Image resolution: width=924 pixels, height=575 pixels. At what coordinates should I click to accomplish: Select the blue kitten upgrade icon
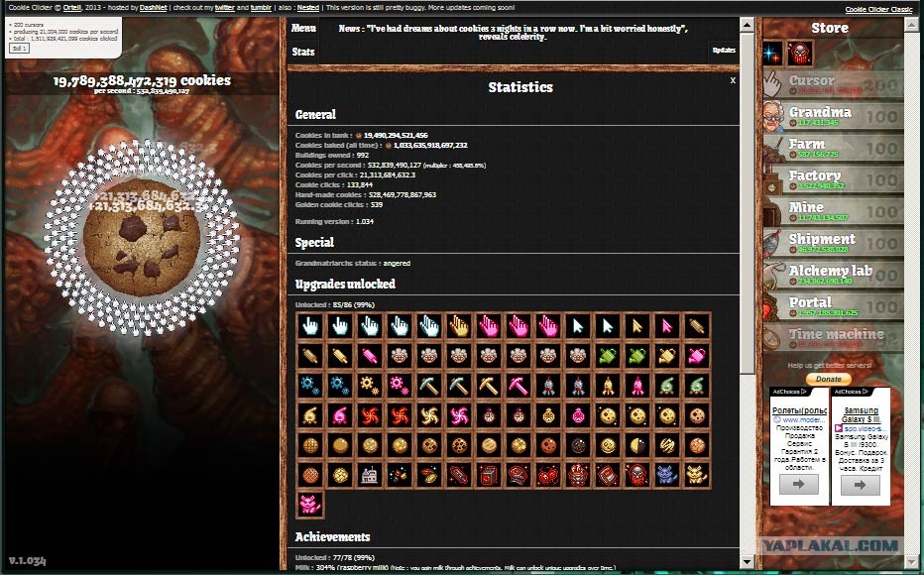(x=666, y=475)
